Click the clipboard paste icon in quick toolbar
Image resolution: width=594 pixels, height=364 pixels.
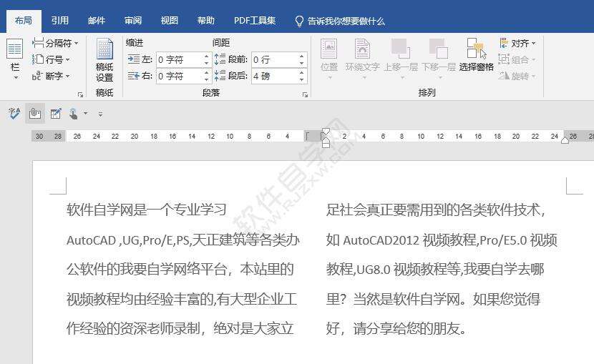pyautogui.click(x=35, y=113)
